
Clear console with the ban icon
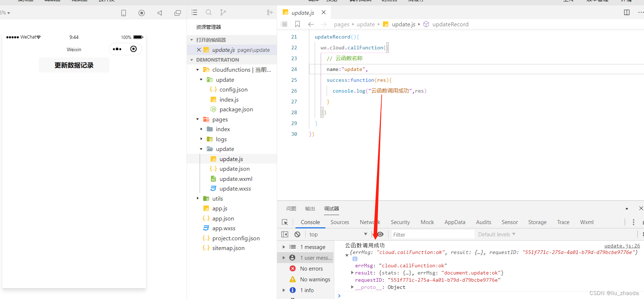pyautogui.click(x=297, y=235)
